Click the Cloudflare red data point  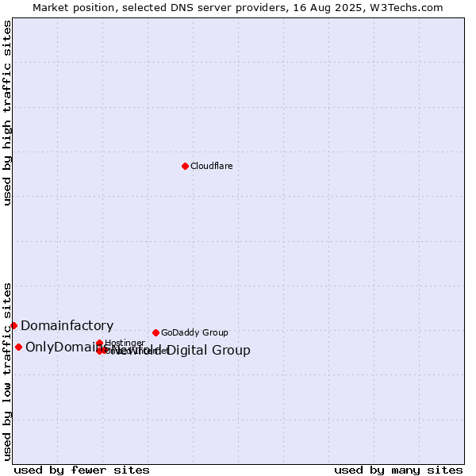coord(185,166)
